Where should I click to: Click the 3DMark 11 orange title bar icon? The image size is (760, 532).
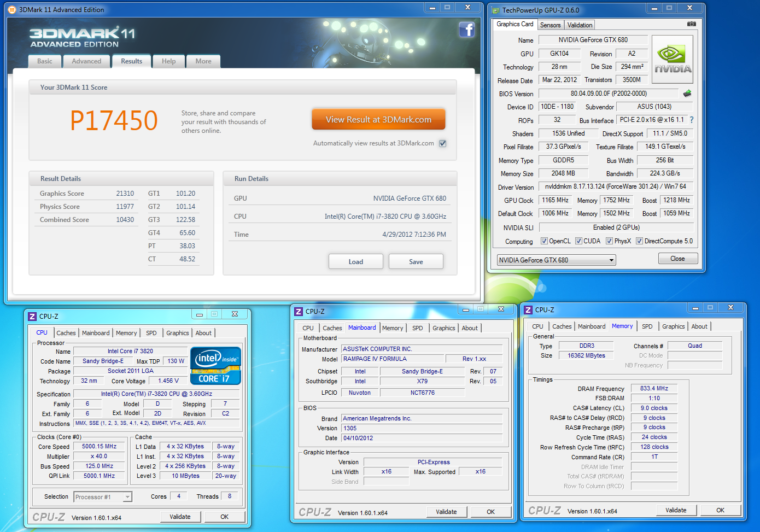12,9
